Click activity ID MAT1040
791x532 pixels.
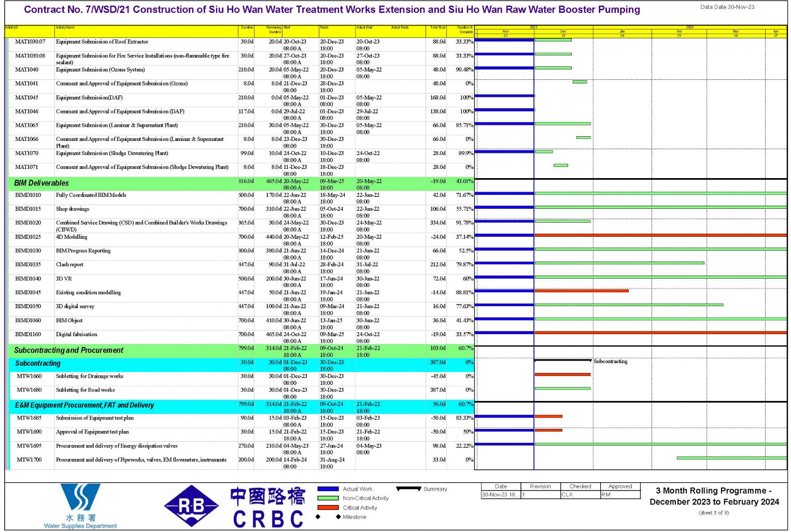point(26,70)
